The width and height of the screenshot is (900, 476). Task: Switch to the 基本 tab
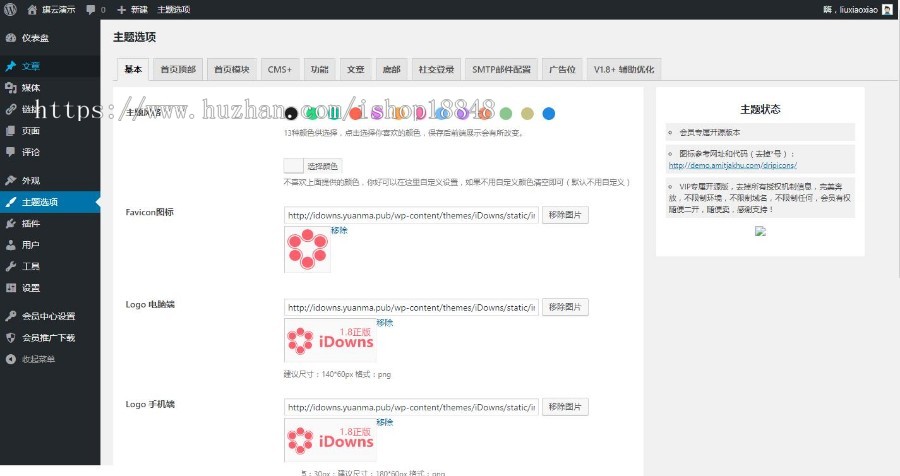click(133, 69)
